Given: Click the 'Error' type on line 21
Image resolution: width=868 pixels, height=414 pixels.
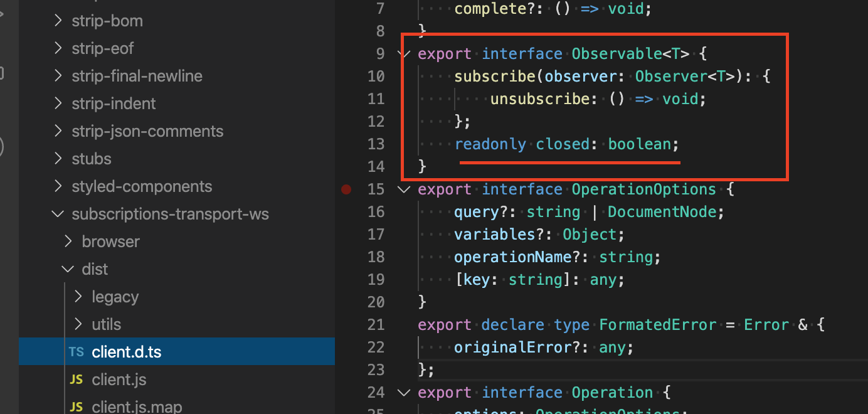Looking at the screenshot, I should click(766, 325).
